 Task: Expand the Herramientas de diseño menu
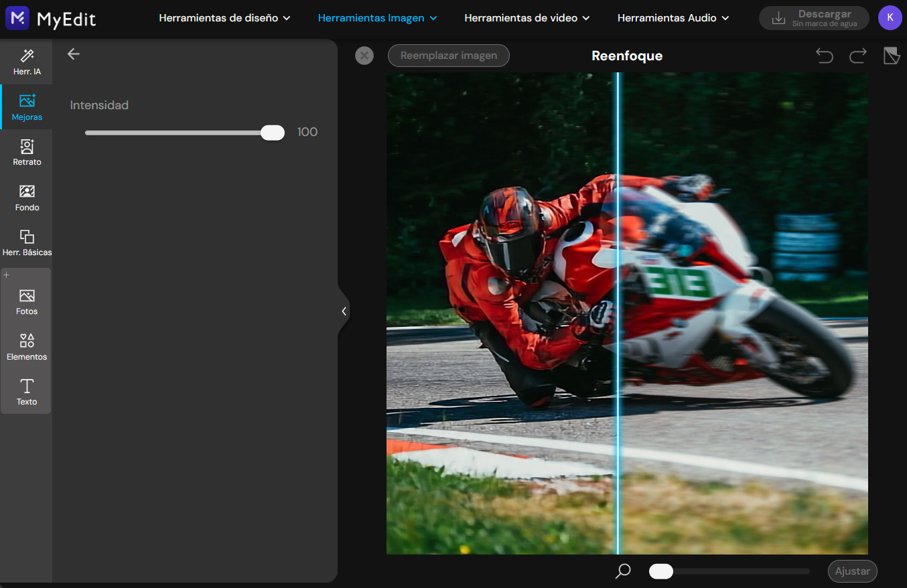(225, 18)
